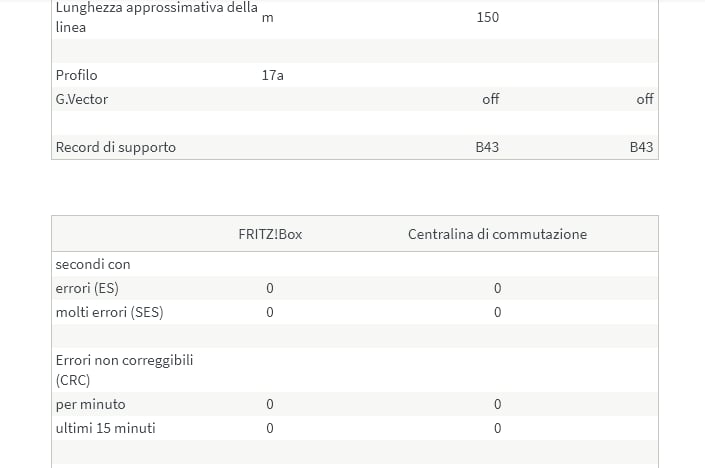Click the Record di supporto label
Screen dimensions: 705x468
tap(116, 147)
